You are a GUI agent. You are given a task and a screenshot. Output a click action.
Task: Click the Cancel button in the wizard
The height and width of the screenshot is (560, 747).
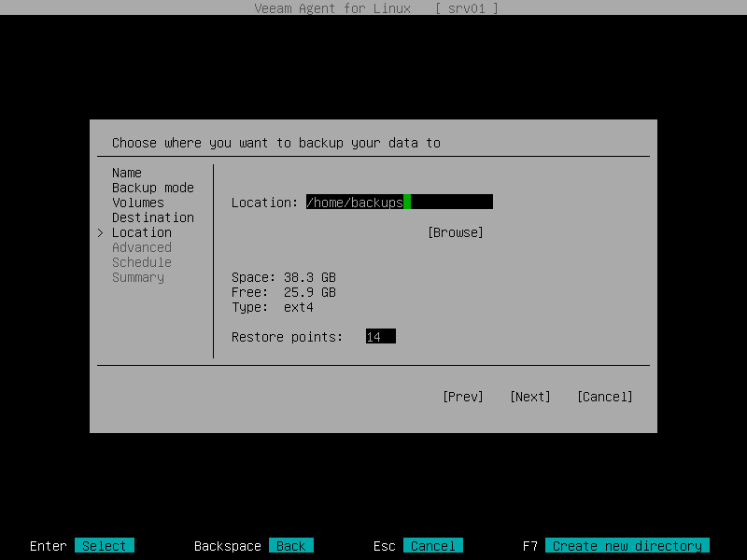[x=604, y=397]
